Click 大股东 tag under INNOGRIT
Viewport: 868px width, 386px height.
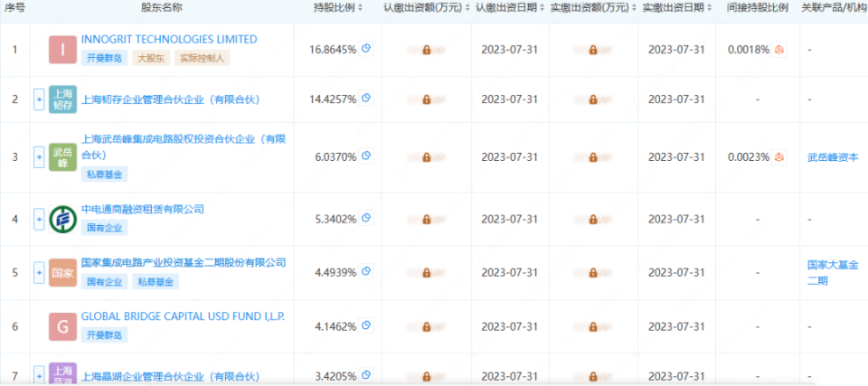click(x=151, y=58)
